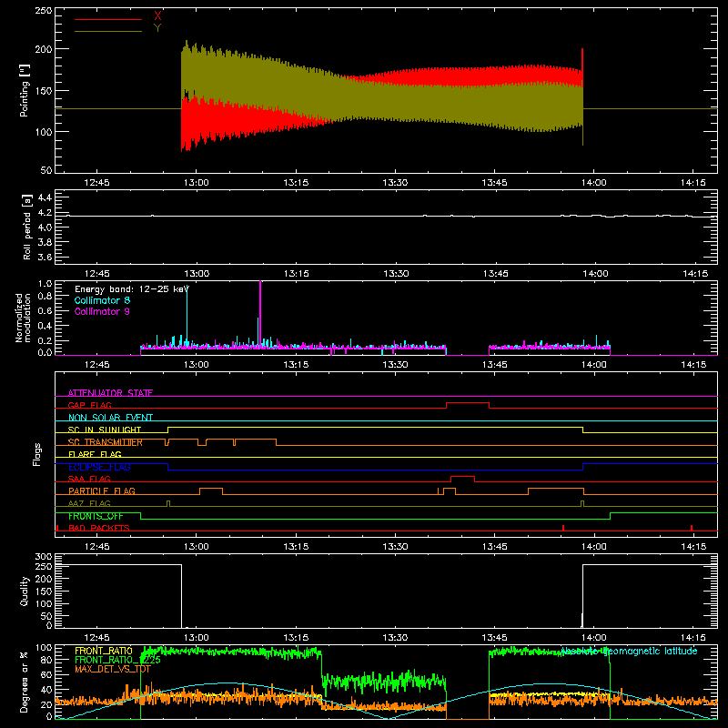Click the SAA_FLAG label
The height and width of the screenshot is (728, 728).
[89, 479]
